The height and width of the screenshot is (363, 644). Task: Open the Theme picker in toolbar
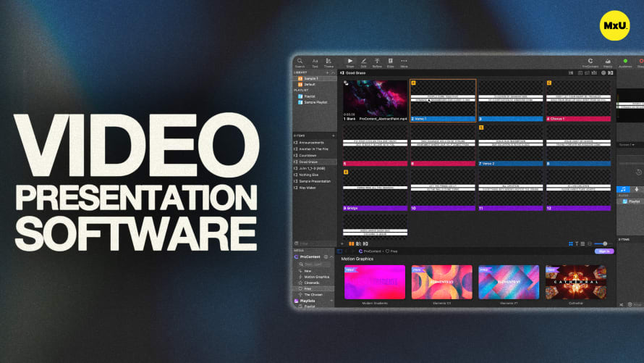pyautogui.click(x=329, y=62)
